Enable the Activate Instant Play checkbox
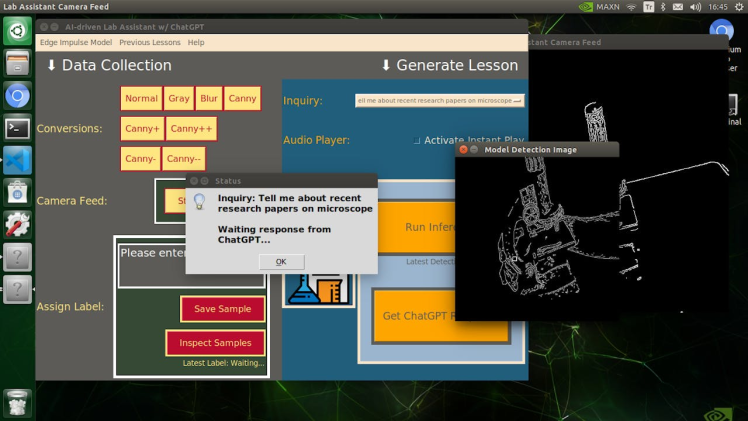 click(x=417, y=141)
